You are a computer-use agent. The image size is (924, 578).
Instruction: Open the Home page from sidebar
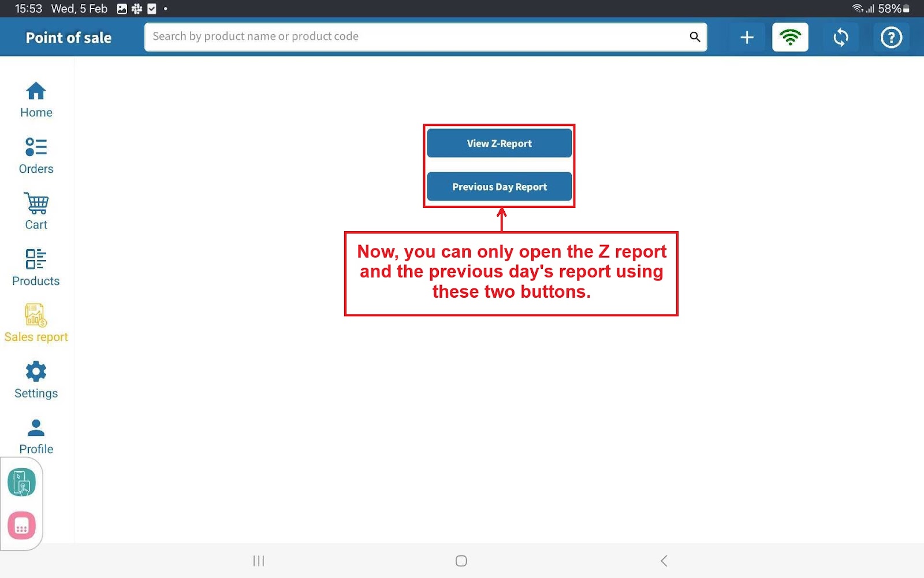[x=36, y=99]
